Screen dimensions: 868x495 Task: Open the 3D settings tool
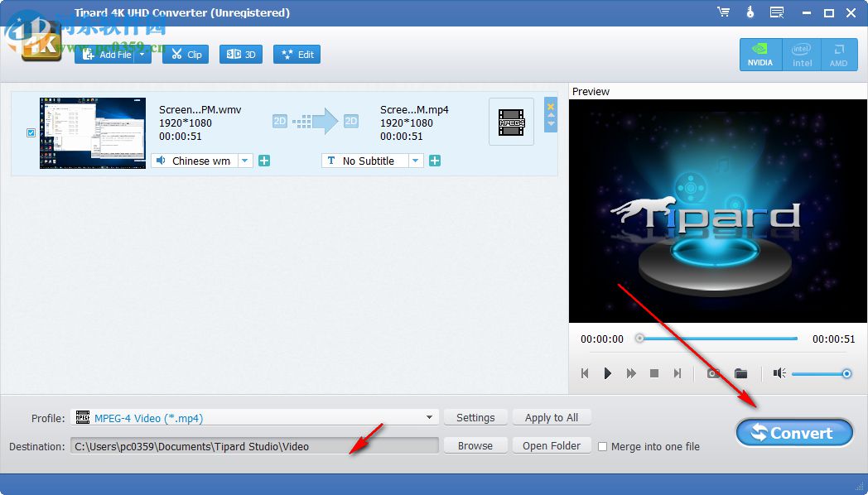pyautogui.click(x=240, y=54)
